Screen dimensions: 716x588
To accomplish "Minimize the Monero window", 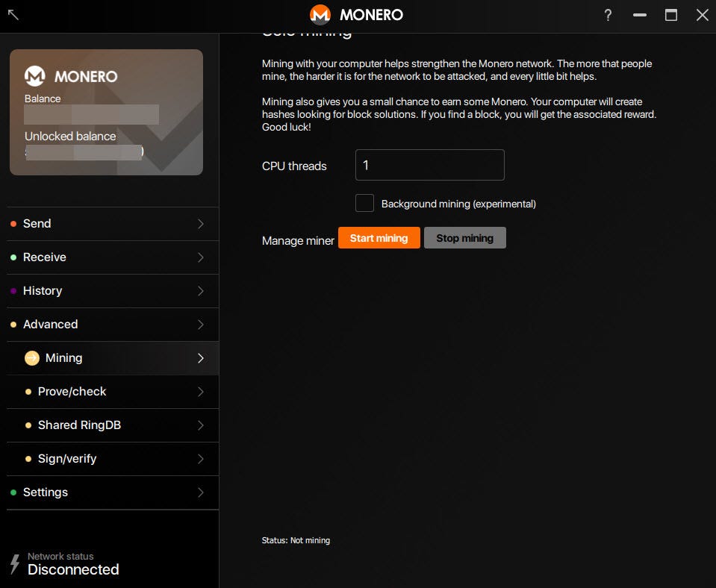I will coord(639,15).
